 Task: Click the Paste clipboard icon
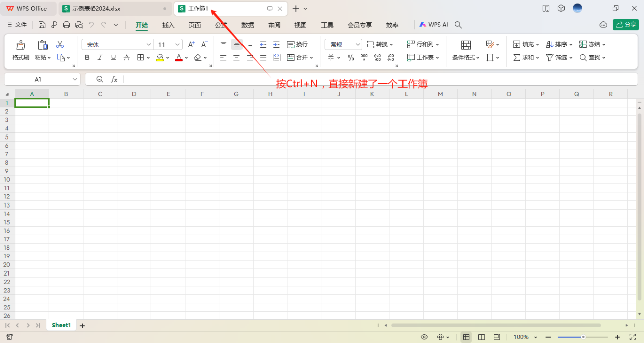point(43,45)
